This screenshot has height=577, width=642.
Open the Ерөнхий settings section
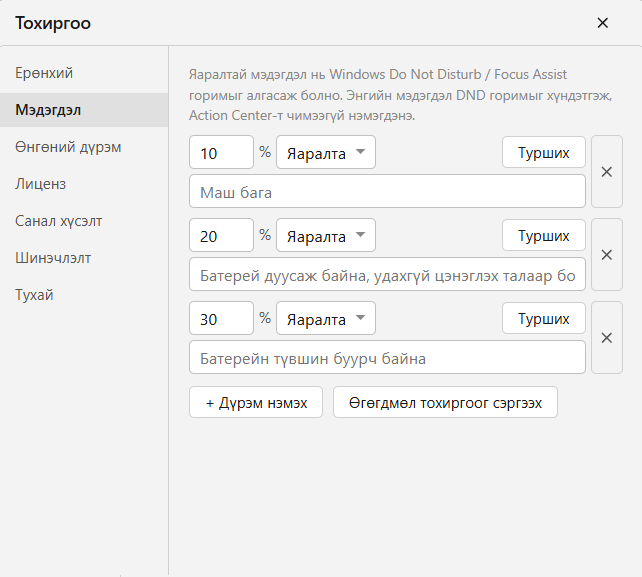pyautogui.click(x=84, y=73)
